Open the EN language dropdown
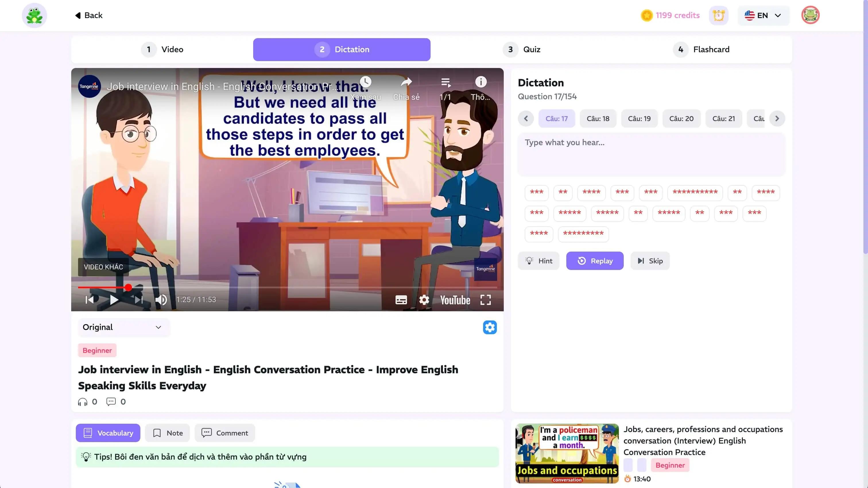The width and height of the screenshot is (868, 488). point(763,15)
